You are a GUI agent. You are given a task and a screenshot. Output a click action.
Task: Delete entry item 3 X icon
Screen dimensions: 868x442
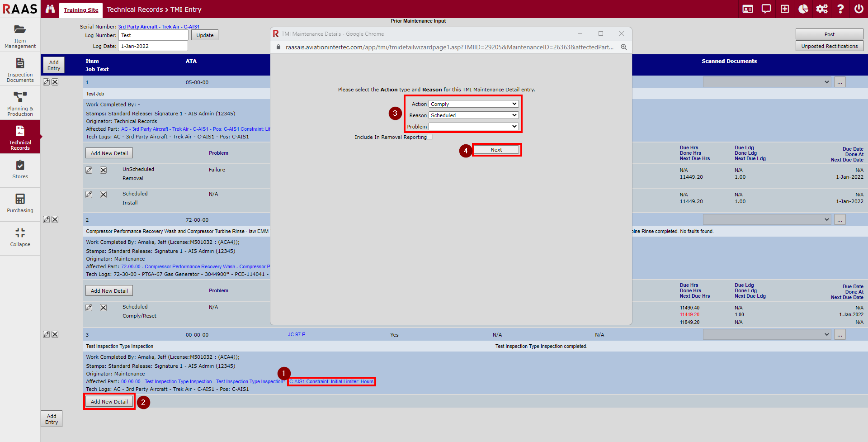tap(55, 334)
